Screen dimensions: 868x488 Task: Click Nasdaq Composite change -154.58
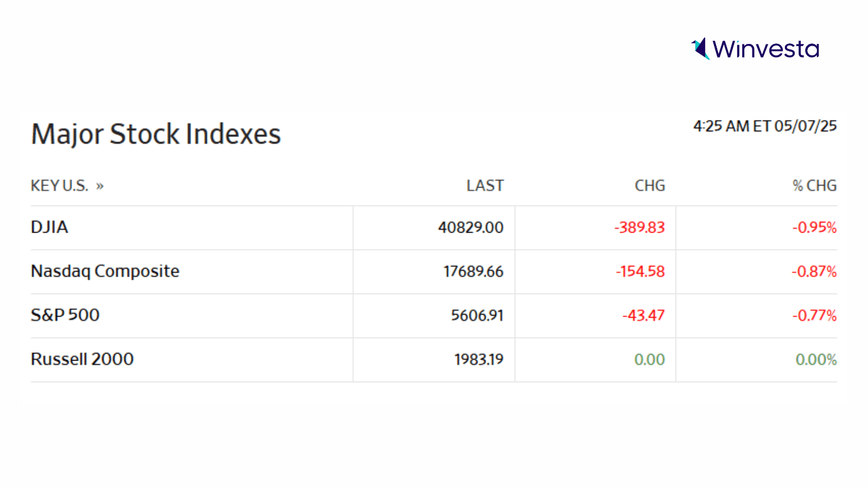pyautogui.click(x=640, y=271)
